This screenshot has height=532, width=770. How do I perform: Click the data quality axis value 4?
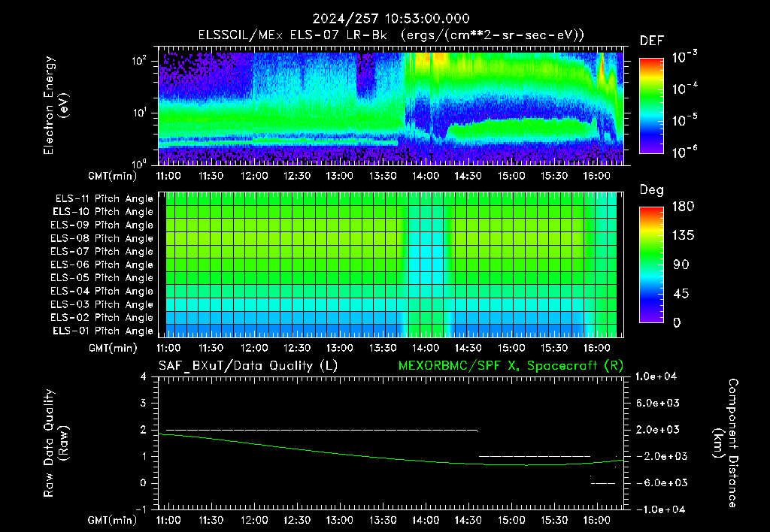[143, 376]
